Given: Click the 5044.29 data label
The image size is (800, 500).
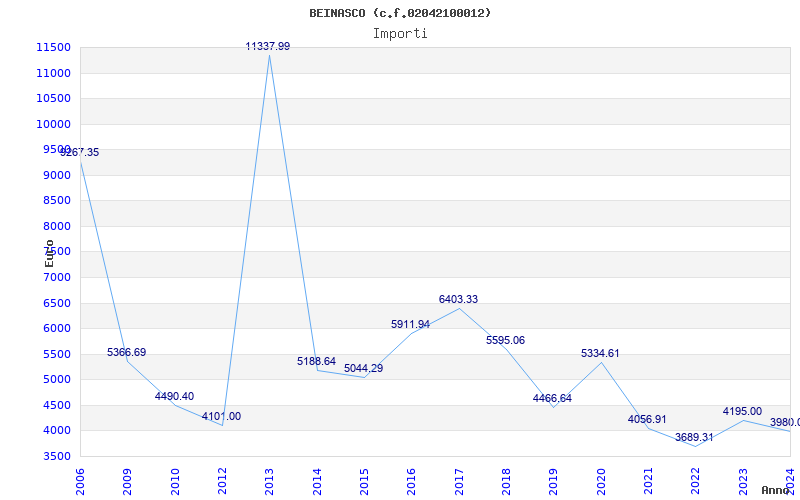Looking at the screenshot, I should point(363,368).
